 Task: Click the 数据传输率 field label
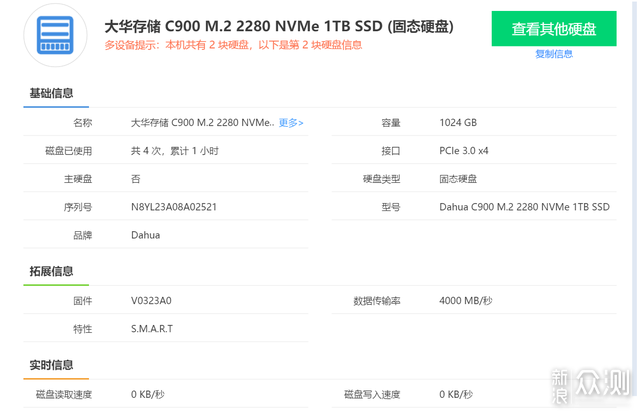[377, 301]
